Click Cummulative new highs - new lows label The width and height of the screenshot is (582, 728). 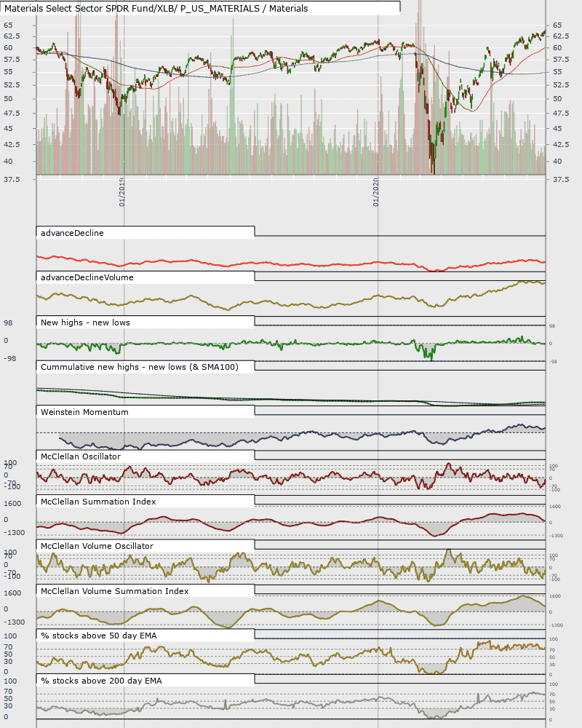139,367
